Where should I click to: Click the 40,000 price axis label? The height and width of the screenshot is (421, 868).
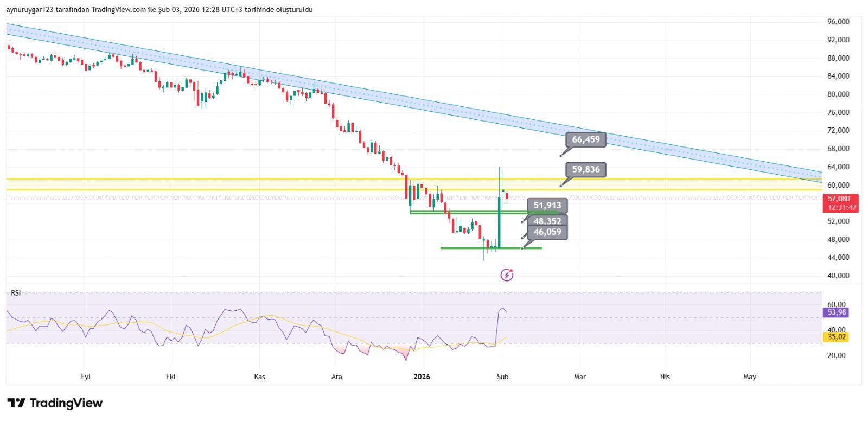coord(838,276)
